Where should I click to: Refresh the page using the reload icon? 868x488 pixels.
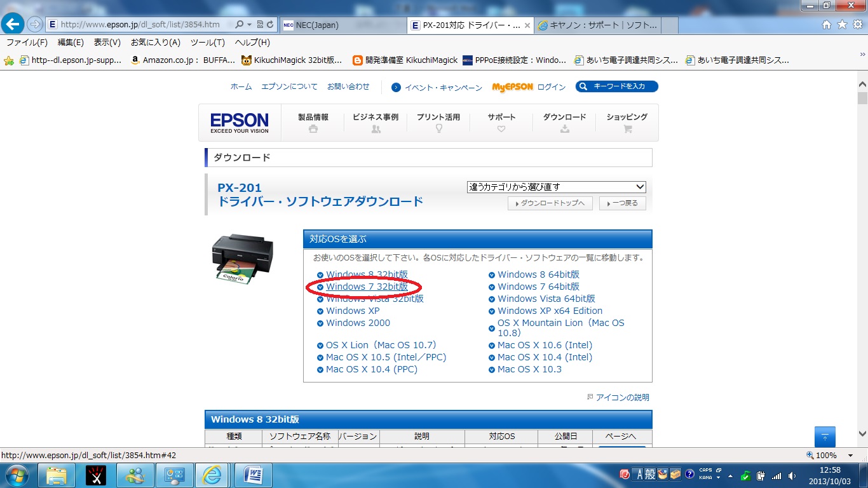pyautogui.click(x=271, y=25)
